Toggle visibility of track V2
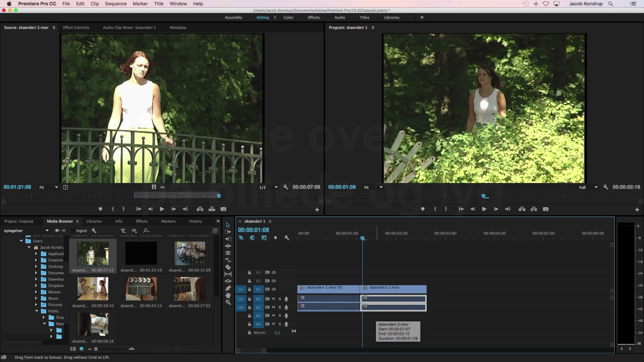Image resolution: width=644 pixels, height=362 pixels. (274, 281)
